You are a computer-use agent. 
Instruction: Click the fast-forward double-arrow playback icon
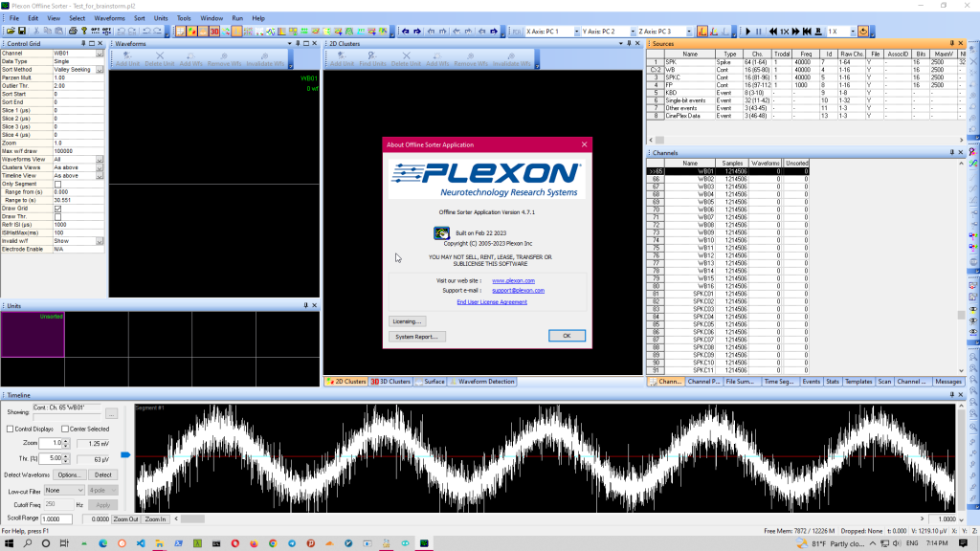795,31
